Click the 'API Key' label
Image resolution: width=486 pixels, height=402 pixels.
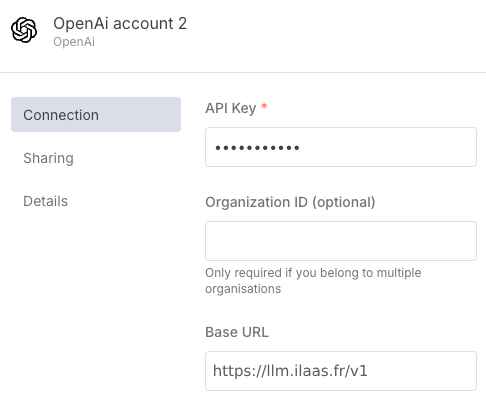[231, 108]
